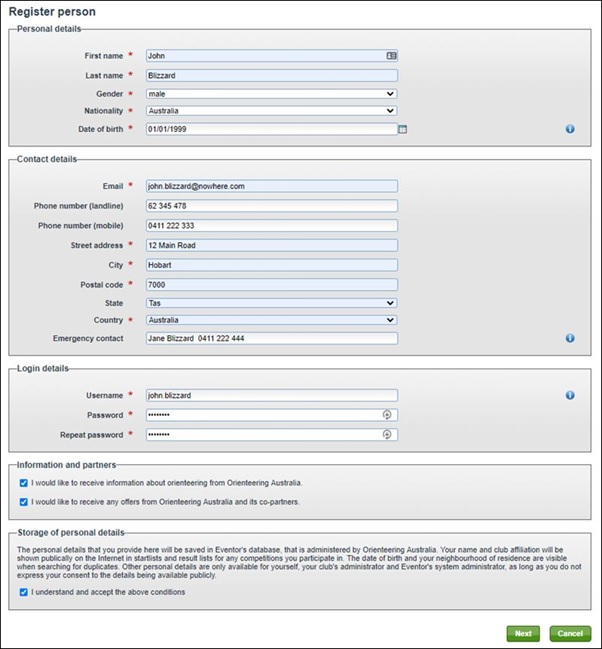Viewport: 602px width, 649px height.
Task: Click the info icon beside Username
Action: pyautogui.click(x=570, y=395)
